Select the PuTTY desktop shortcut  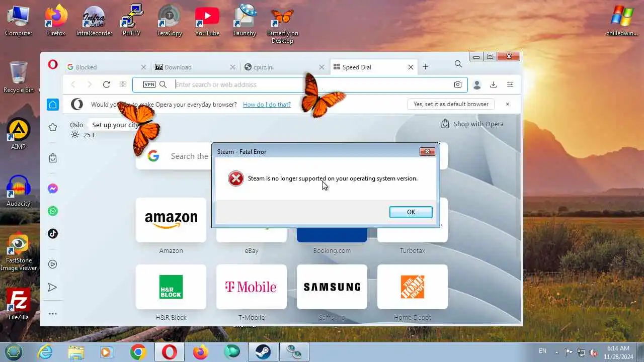(132, 20)
